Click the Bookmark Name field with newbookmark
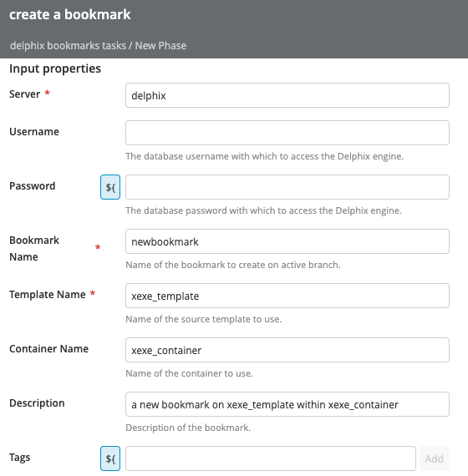This screenshot has width=468, height=476. coord(287,241)
